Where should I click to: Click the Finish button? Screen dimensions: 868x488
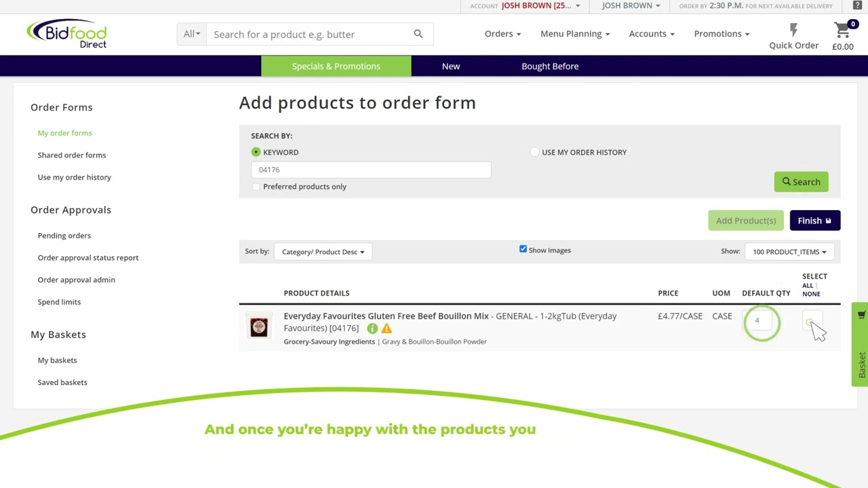(814, 220)
